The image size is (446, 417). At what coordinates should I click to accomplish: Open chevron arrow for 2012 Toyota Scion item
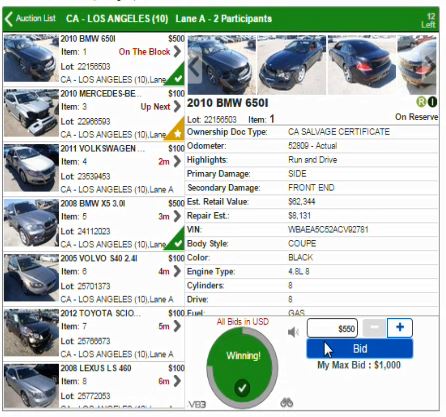177,326
